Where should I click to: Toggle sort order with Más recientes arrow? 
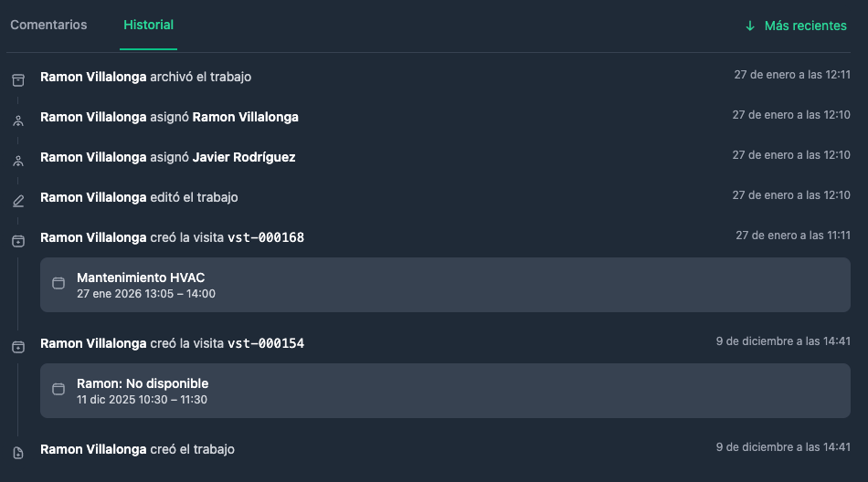750,26
